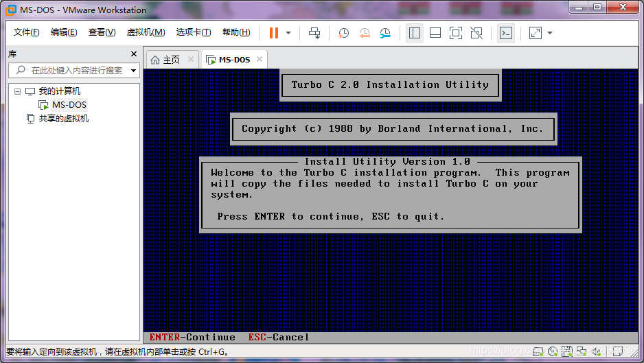644x363 pixels.
Task: Open the 编辑(E) menu
Action: click(64, 32)
